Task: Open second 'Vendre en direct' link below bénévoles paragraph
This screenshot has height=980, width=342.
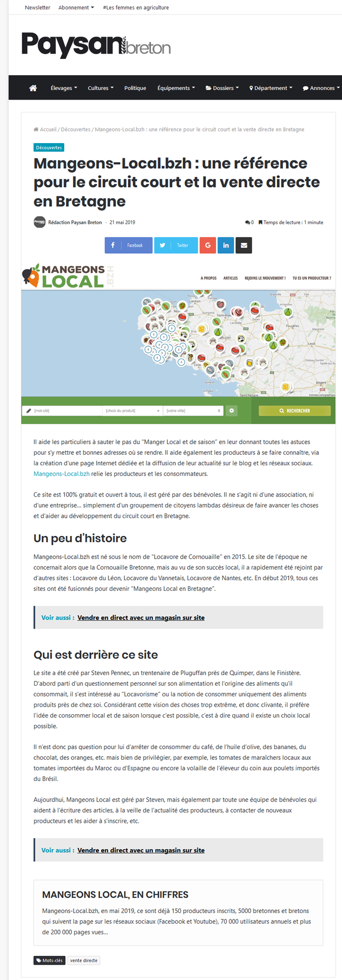Action: [141, 850]
